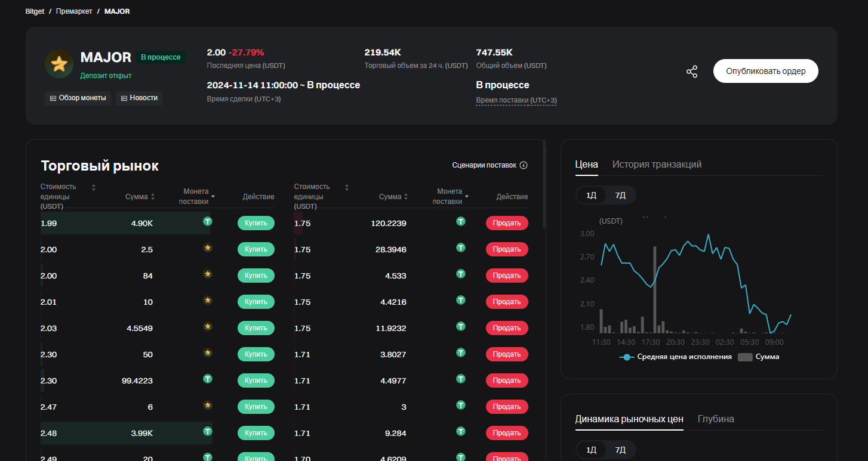Click star coin icon in 2.47 row
The image size is (868, 461).
208,405
